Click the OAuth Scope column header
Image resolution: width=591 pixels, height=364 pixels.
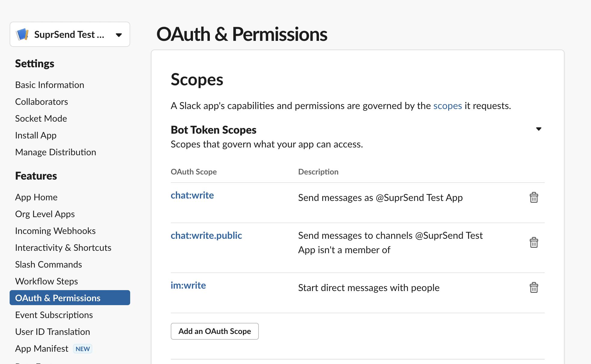(194, 172)
